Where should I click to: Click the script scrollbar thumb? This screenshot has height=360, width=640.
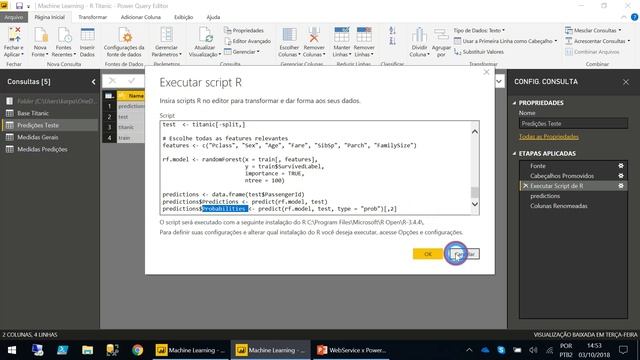475,192
